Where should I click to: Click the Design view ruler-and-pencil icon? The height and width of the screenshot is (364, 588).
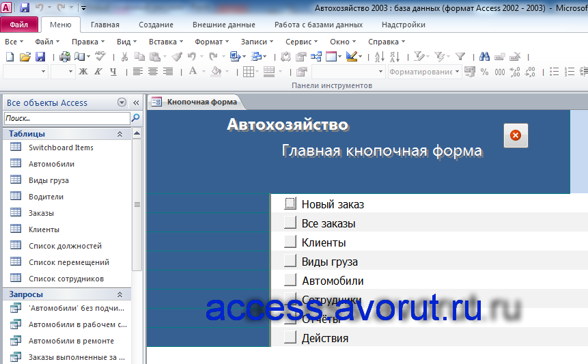[x=352, y=57]
